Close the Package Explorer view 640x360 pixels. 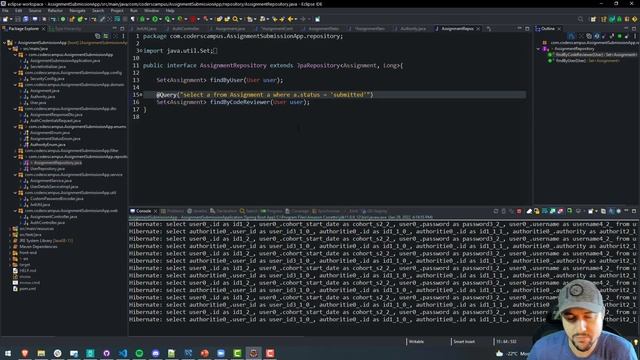pyautogui.click(x=44, y=29)
